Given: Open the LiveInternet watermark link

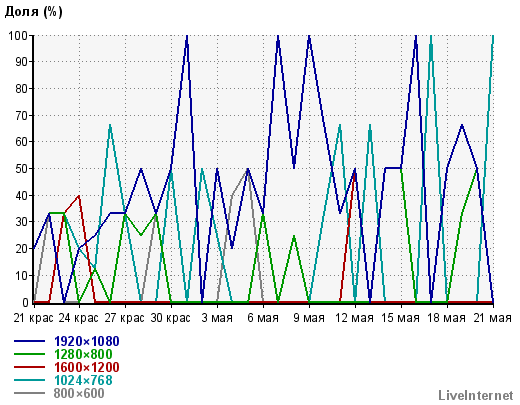Looking at the screenshot, I should coord(476,395).
